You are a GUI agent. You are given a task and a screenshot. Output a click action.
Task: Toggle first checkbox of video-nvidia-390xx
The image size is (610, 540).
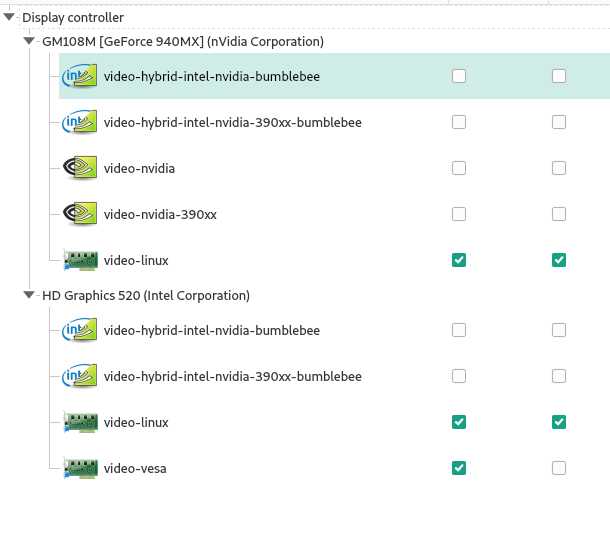pos(459,214)
